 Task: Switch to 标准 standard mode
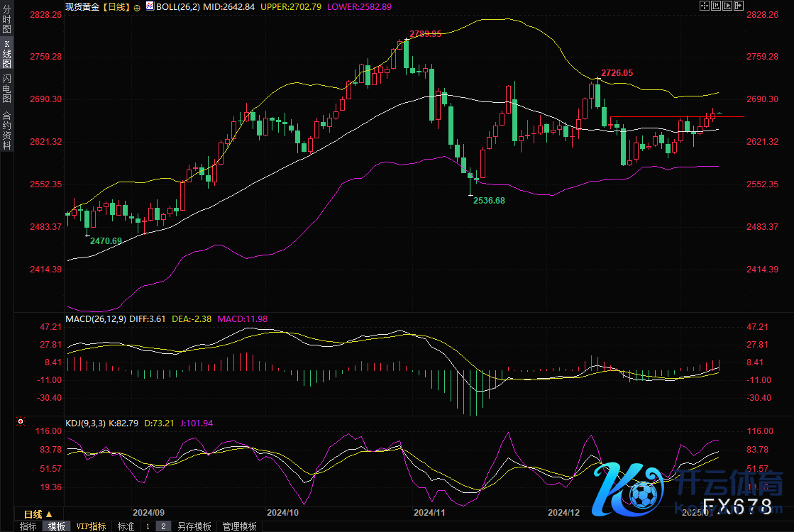126,526
